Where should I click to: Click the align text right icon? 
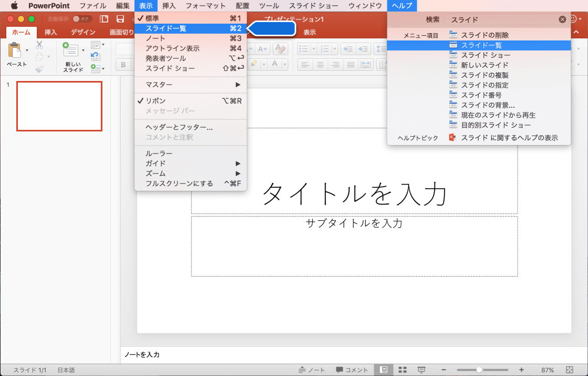tap(335, 65)
